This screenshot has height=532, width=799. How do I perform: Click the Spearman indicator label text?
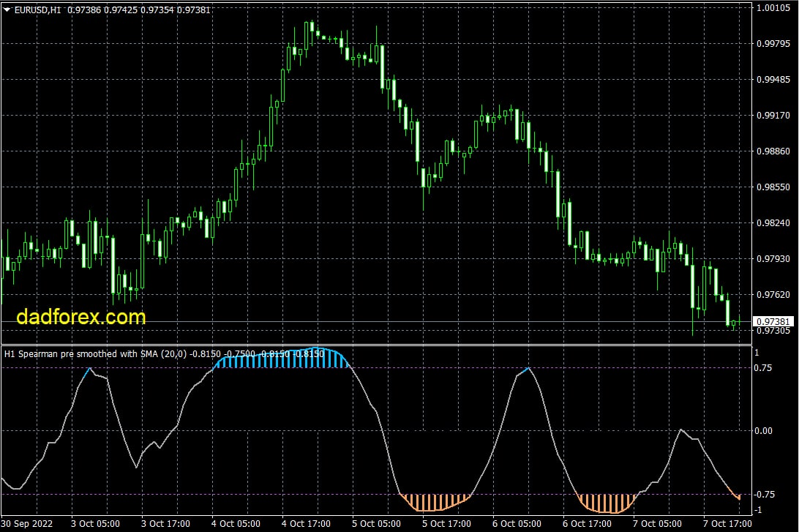[164, 353]
